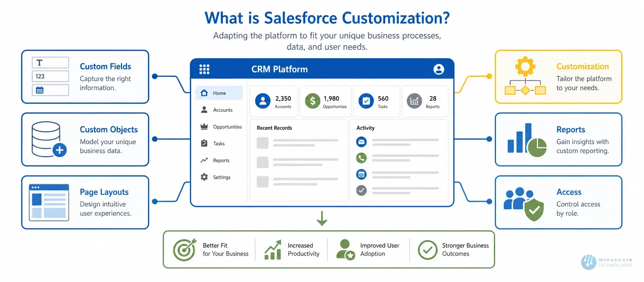Open Tasks in the sidebar
Viewport: 644px width, 282px height.
pyautogui.click(x=219, y=144)
